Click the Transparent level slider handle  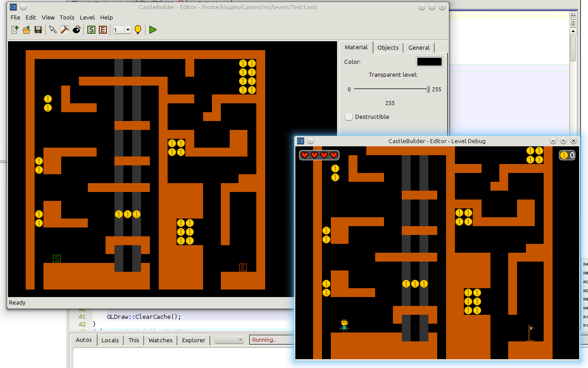[428, 89]
